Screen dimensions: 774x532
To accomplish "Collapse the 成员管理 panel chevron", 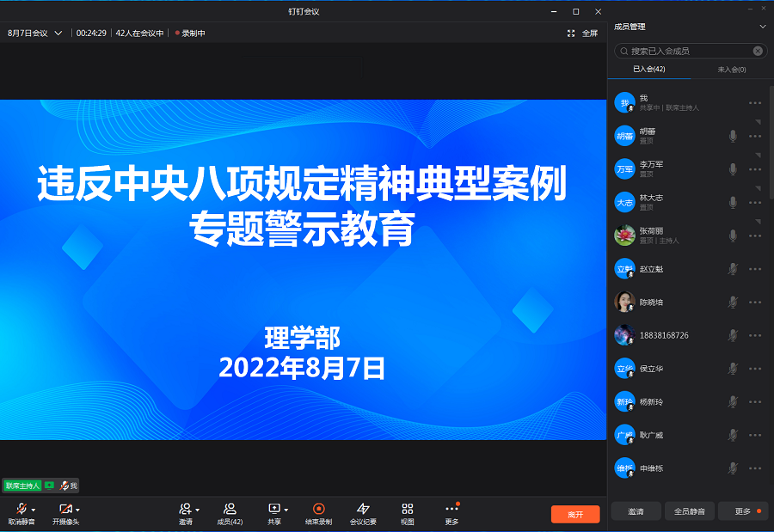I will coord(762,28).
